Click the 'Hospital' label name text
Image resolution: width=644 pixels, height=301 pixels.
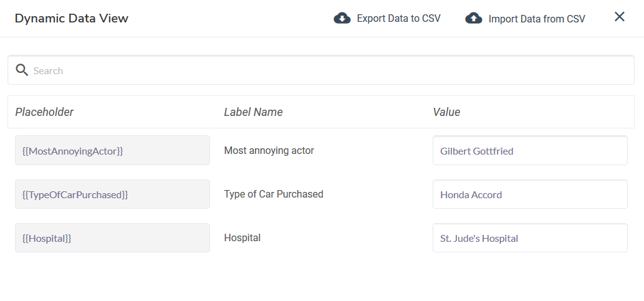[242, 237]
